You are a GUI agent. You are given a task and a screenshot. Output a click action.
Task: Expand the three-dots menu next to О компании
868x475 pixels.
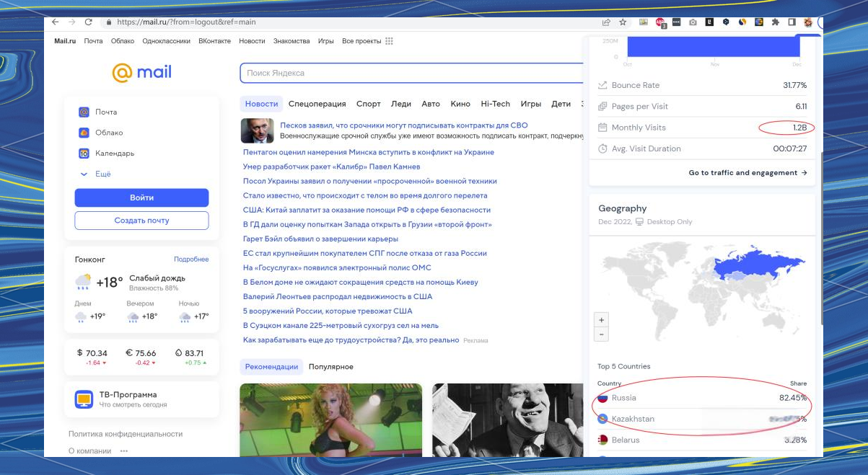tap(124, 451)
